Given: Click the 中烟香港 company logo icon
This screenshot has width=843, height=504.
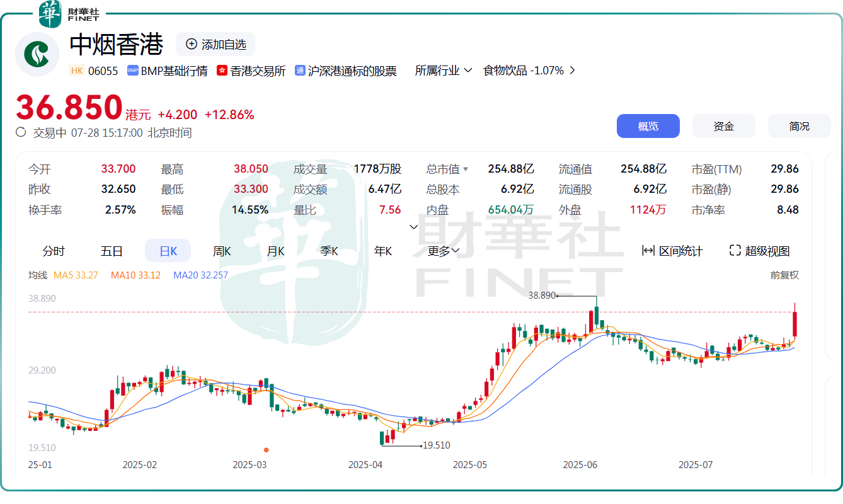Looking at the screenshot, I should [x=37, y=54].
